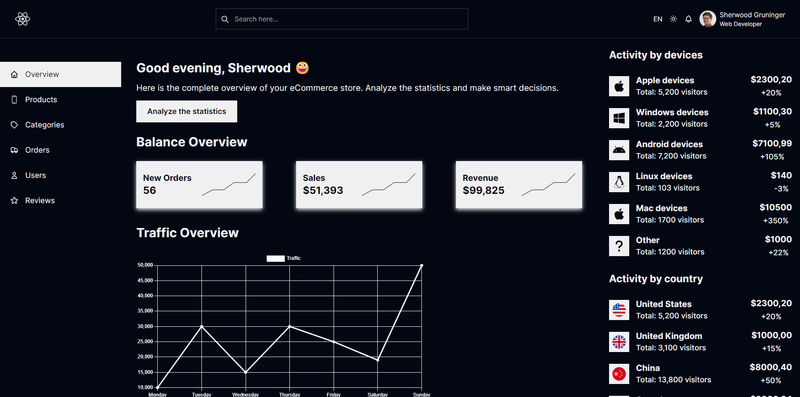Go to the Reviews page
The image size is (800, 397).
click(x=61, y=201)
